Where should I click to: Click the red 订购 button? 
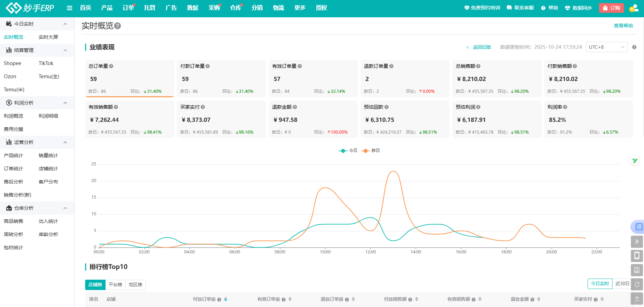[x=611, y=8]
